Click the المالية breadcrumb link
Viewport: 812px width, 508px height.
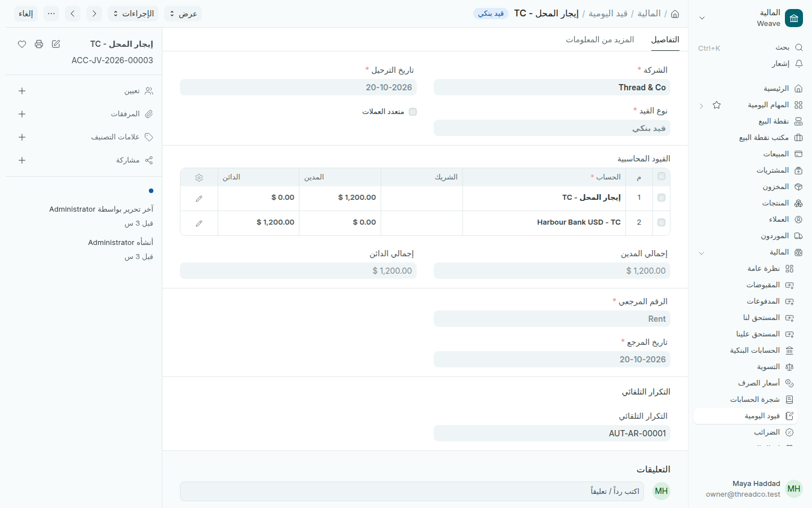(649, 14)
